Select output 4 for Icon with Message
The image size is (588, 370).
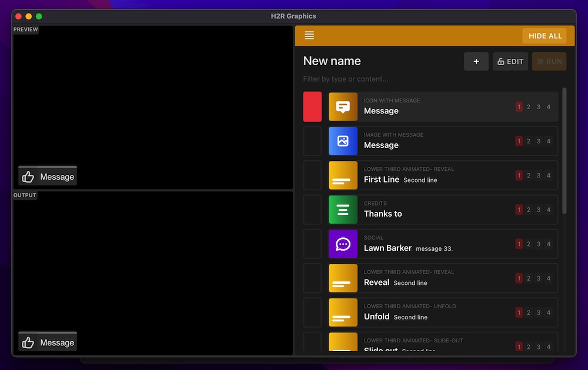coord(548,107)
